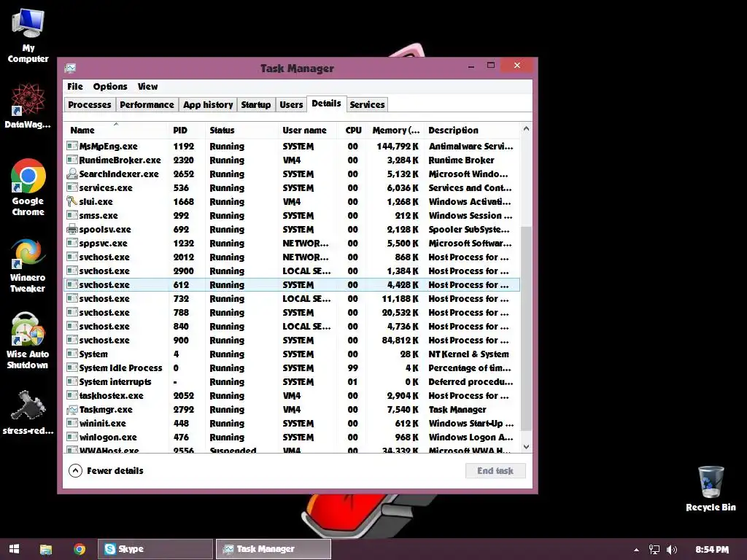The width and height of the screenshot is (747, 560).
Task: Click the process list scroll down arrow
Action: coord(527,447)
